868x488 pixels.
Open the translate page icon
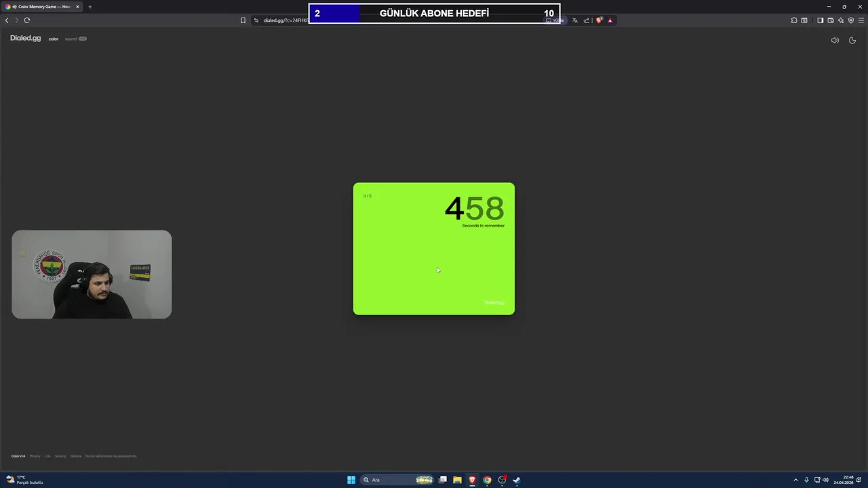(x=574, y=20)
